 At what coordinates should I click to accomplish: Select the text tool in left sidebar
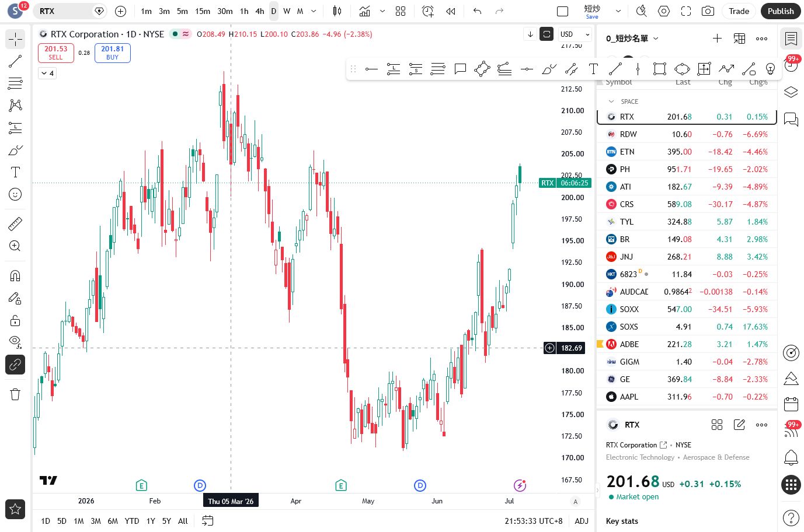tap(15, 172)
